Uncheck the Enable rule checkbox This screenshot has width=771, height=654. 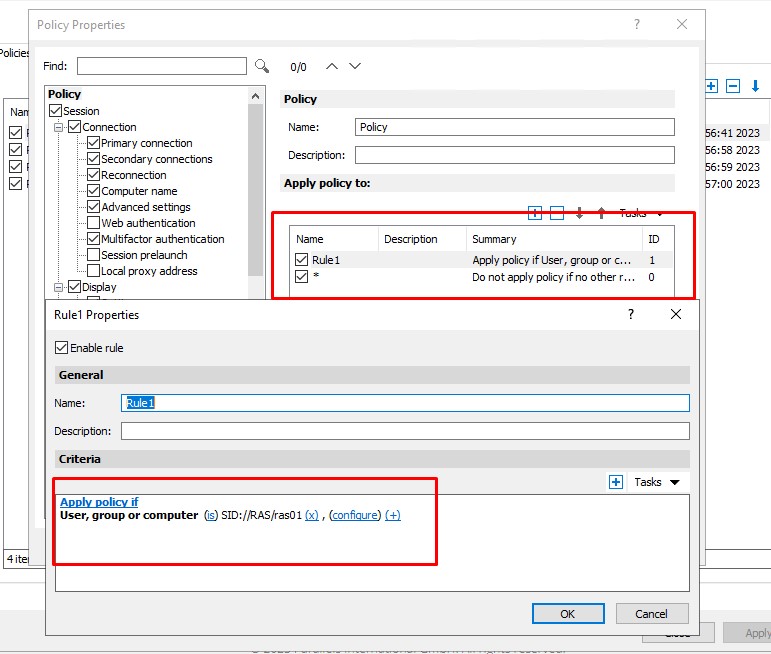click(62, 348)
